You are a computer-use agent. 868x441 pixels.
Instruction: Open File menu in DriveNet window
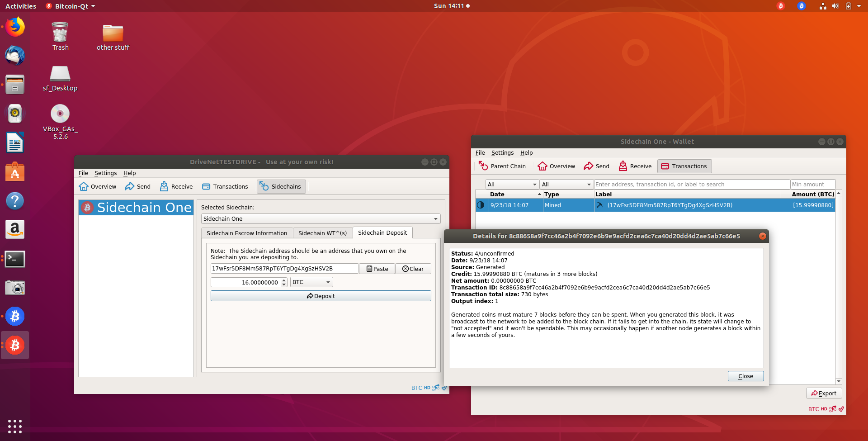pyautogui.click(x=83, y=173)
